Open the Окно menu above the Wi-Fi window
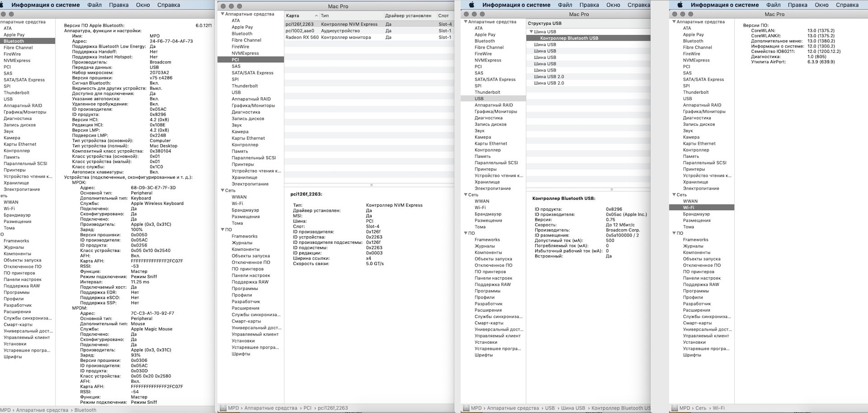868x413 pixels. (x=822, y=5)
